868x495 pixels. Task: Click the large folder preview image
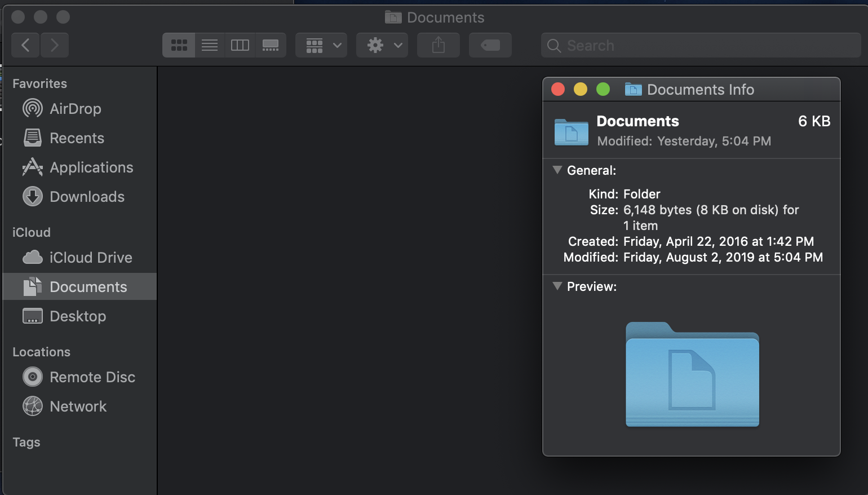tap(692, 374)
